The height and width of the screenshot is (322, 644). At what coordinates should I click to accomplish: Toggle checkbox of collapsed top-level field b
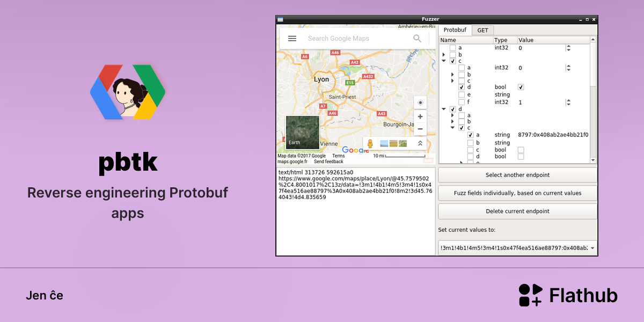(x=452, y=55)
